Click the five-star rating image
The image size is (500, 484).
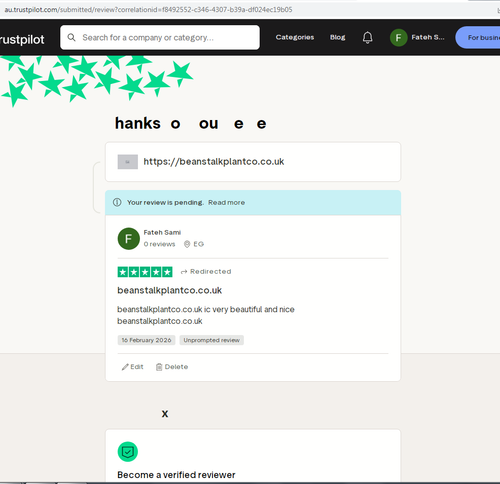point(145,272)
